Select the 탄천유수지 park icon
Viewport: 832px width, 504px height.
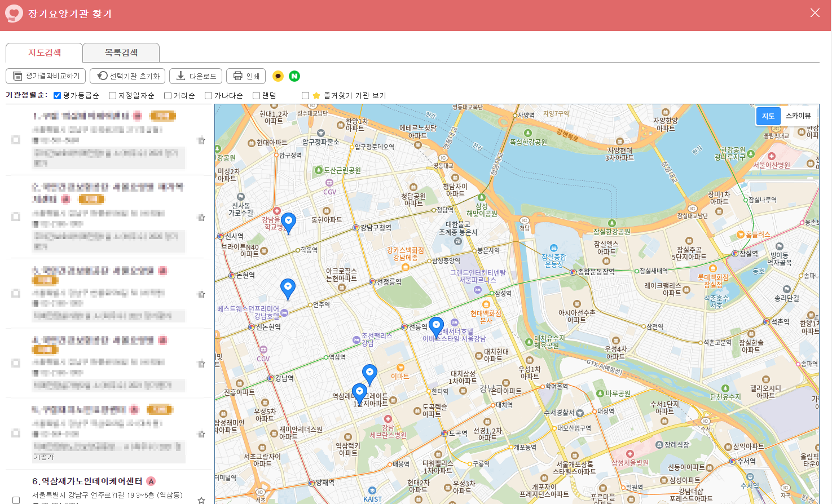coord(725,388)
